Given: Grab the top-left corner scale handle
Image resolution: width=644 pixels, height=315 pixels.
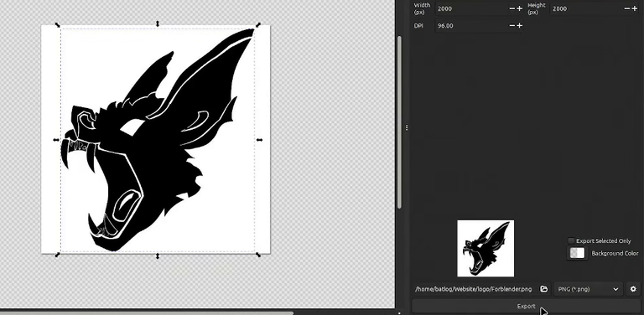Looking at the screenshot, I should 57,25.
